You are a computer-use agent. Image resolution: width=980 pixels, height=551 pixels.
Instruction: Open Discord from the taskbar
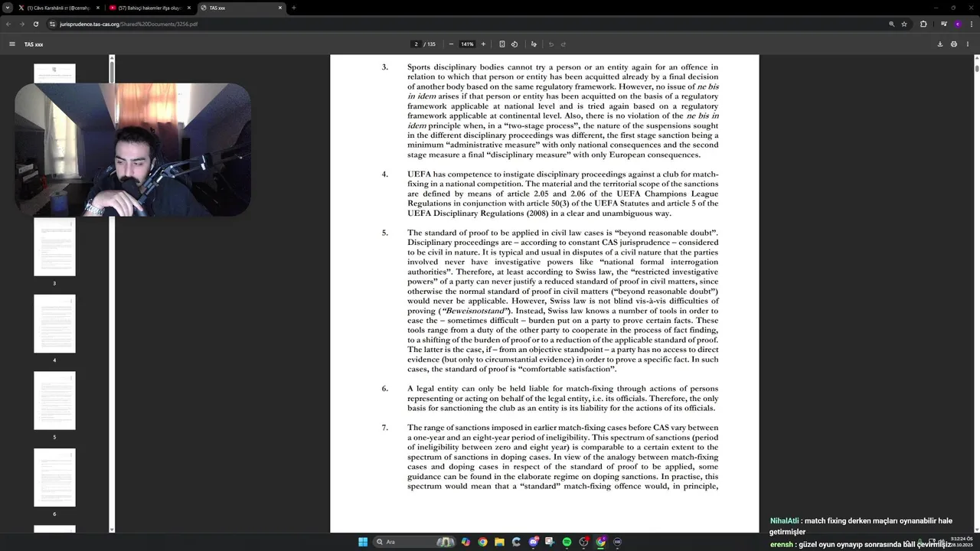coord(533,542)
